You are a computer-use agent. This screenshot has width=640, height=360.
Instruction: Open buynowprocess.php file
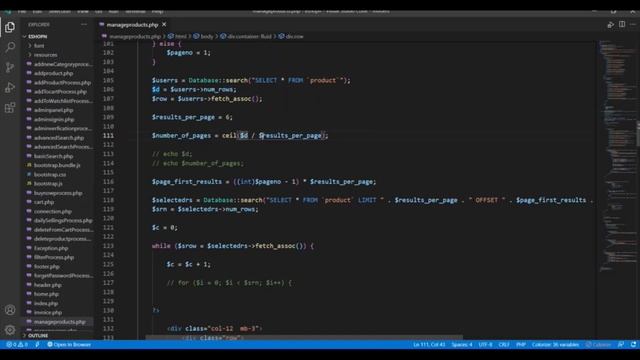point(58,193)
